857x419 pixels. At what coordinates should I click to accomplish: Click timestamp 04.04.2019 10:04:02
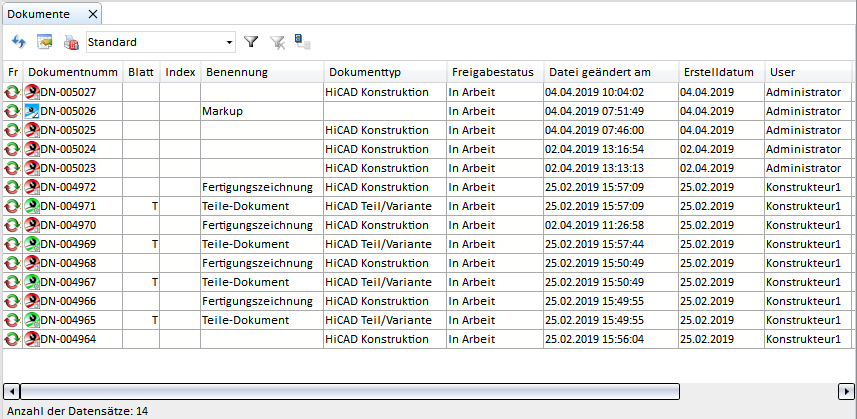point(594,92)
